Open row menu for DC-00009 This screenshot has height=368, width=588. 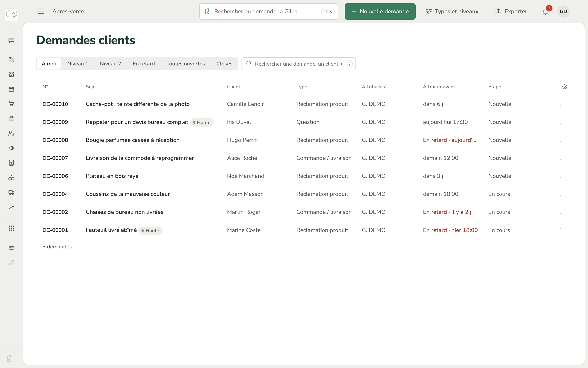click(560, 122)
